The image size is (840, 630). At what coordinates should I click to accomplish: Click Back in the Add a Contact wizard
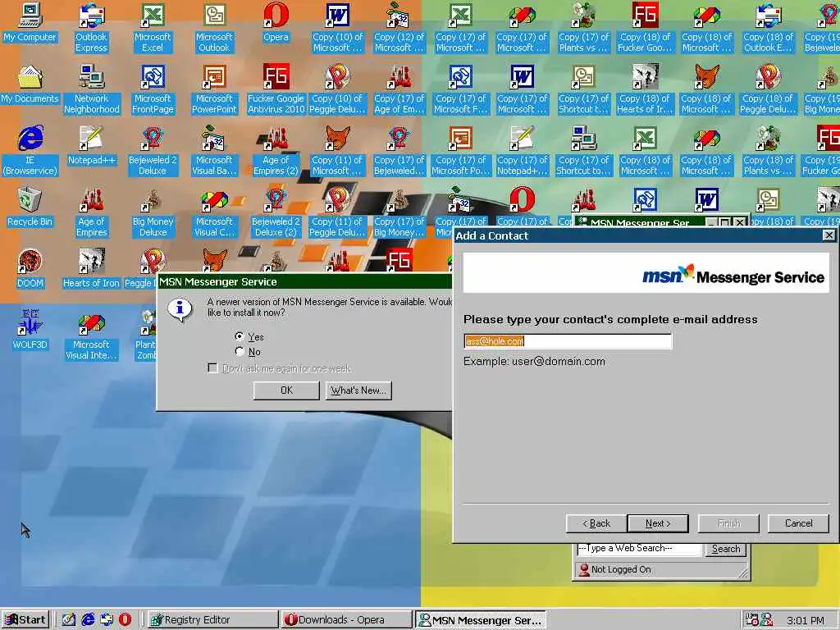point(596,523)
